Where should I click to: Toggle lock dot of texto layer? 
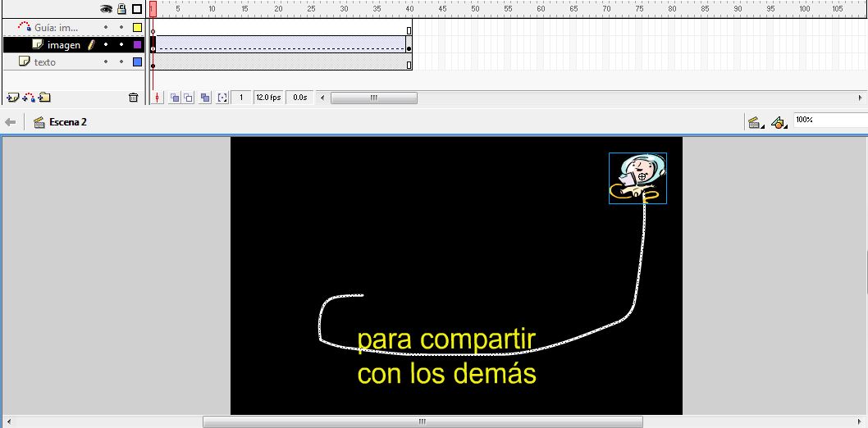click(x=121, y=62)
